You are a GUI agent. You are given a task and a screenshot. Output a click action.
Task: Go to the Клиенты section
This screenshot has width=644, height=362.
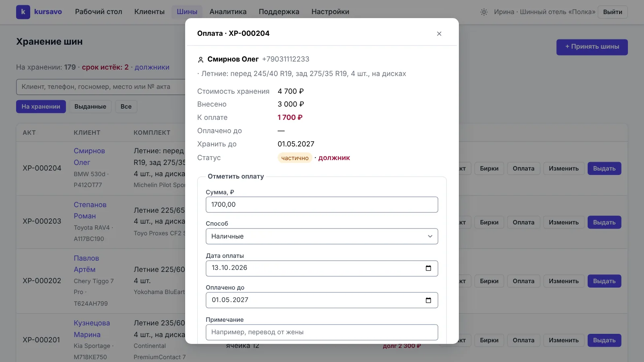pos(149,12)
